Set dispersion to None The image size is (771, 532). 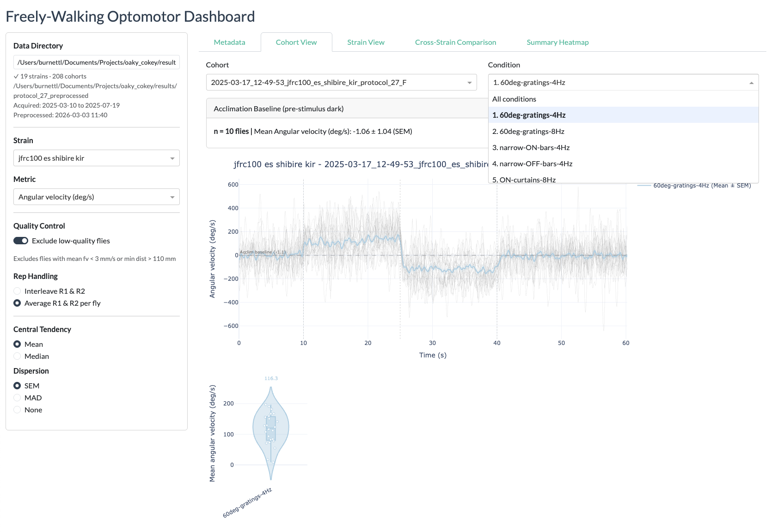point(17,410)
